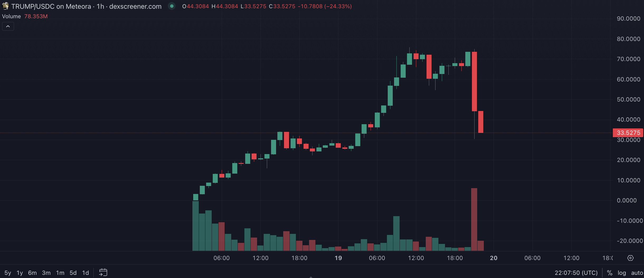Collapse the indicator legend chevron
The width and height of the screenshot is (644, 278).
coord(8,26)
